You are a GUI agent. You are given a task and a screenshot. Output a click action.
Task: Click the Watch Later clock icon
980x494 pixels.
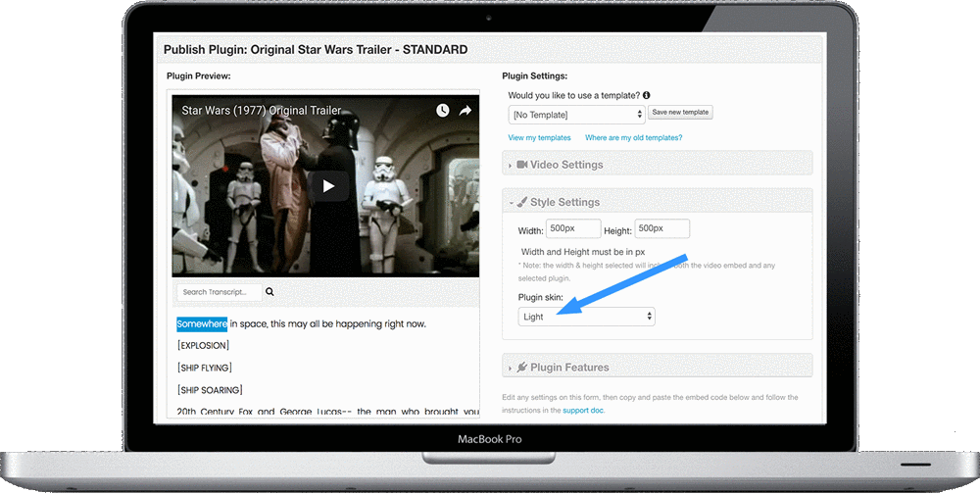(443, 111)
